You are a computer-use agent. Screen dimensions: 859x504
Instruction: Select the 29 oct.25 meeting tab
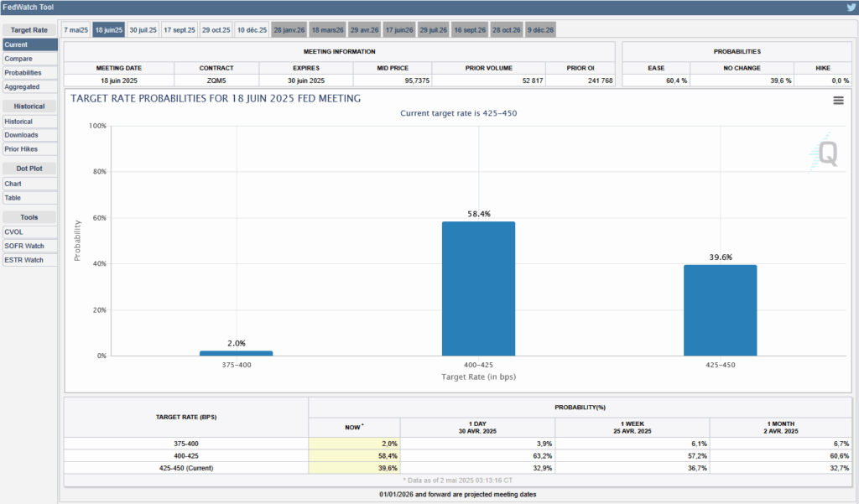click(216, 30)
